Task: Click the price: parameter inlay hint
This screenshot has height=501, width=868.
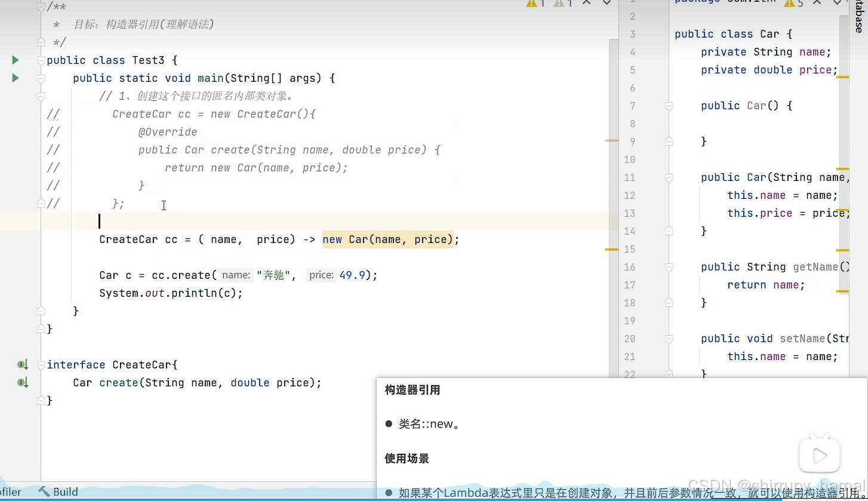Action: tap(321, 275)
